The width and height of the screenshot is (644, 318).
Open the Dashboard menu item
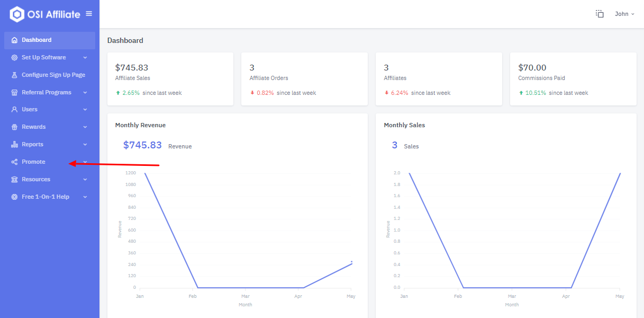pyautogui.click(x=50, y=40)
